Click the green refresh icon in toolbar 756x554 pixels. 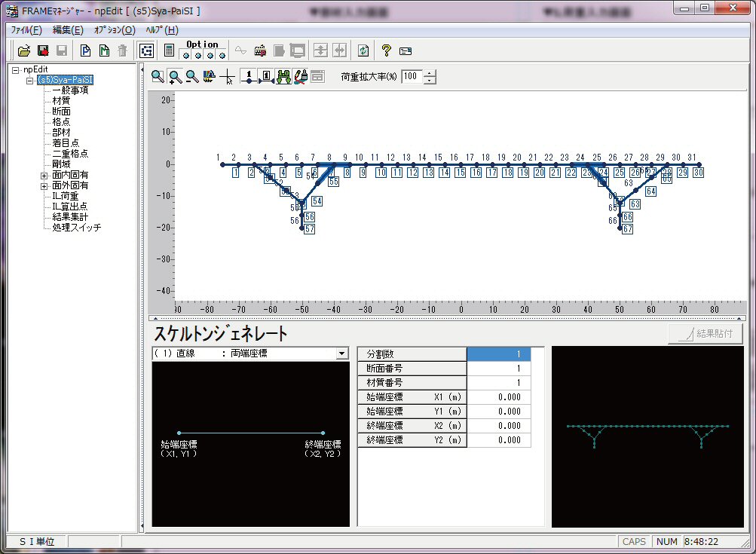point(363,51)
